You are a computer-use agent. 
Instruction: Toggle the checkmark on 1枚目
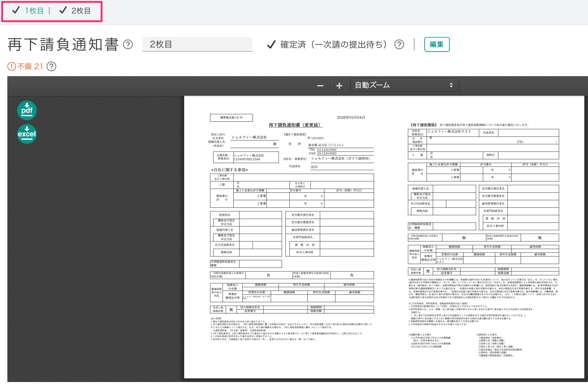click(15, 10)
